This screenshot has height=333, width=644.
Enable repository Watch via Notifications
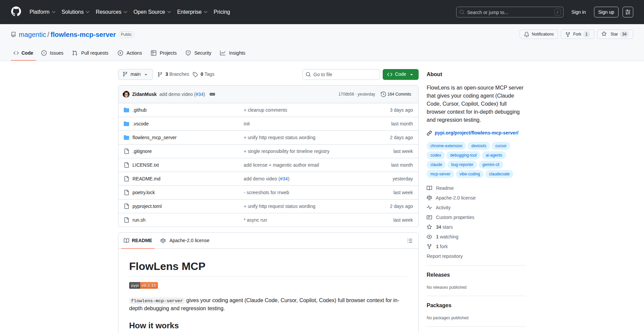(x=538, y=34)
